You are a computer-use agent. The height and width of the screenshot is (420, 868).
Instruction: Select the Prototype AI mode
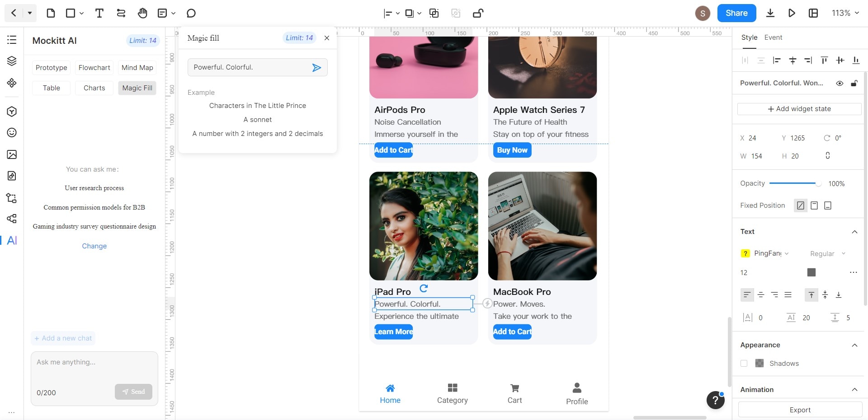(x=51, y=68)
